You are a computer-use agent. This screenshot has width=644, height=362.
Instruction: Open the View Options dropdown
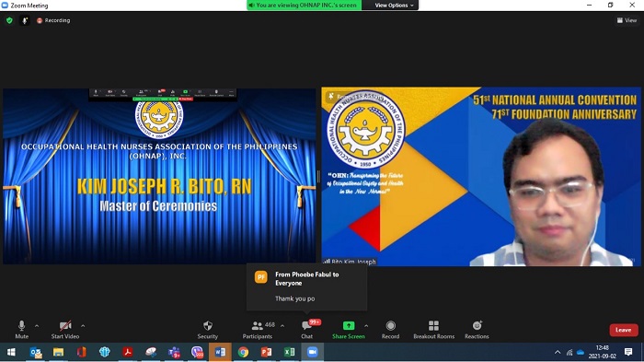tap(394, 6)
